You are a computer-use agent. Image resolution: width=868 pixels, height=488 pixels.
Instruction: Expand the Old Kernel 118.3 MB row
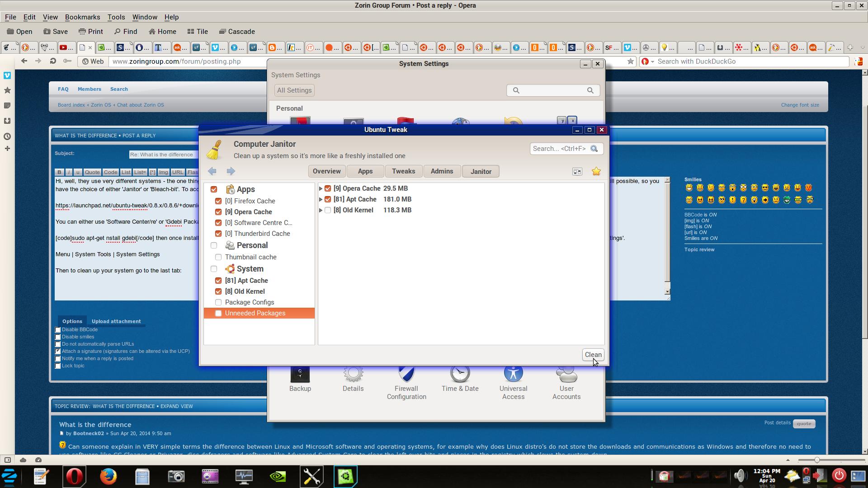tap(321, 210)
